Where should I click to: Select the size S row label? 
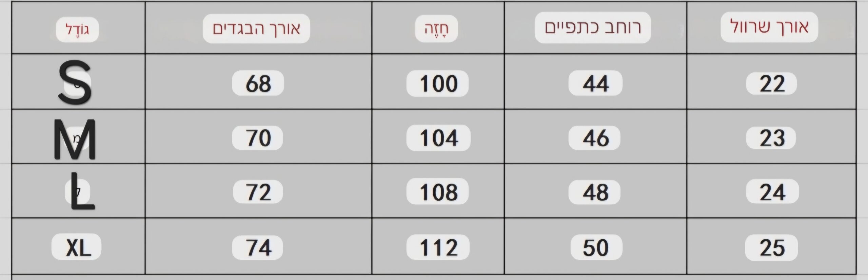[75, 82]
